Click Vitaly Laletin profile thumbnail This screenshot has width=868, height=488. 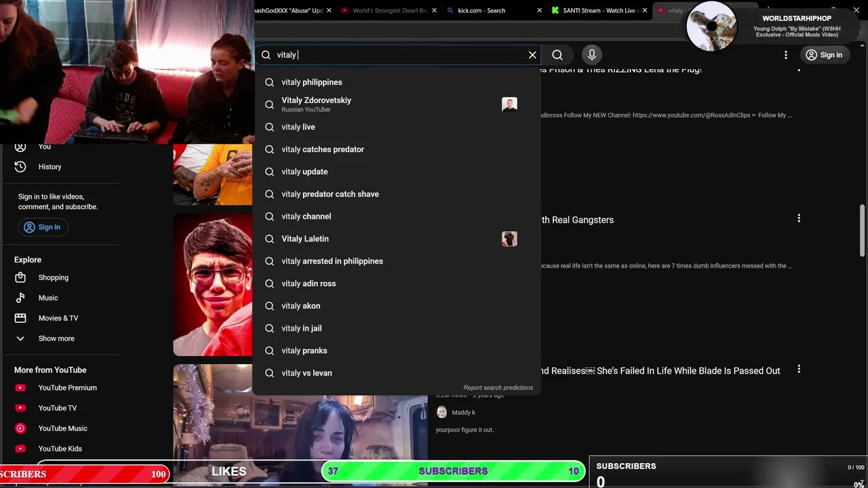[509, 239]
